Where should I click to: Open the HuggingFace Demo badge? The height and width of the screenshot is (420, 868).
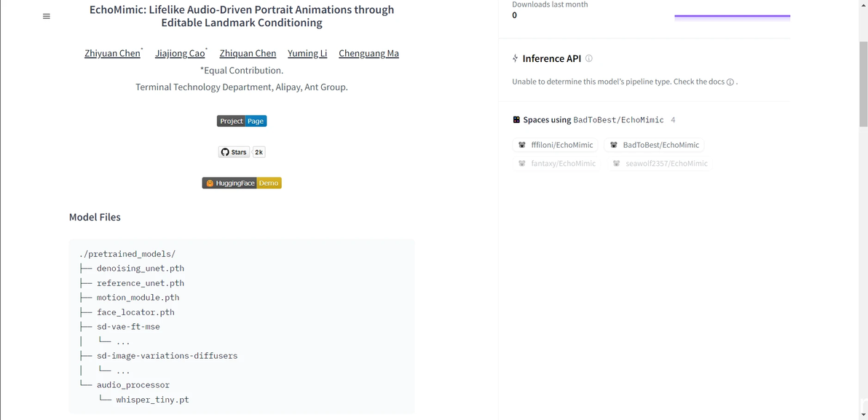tap(242, 183)
